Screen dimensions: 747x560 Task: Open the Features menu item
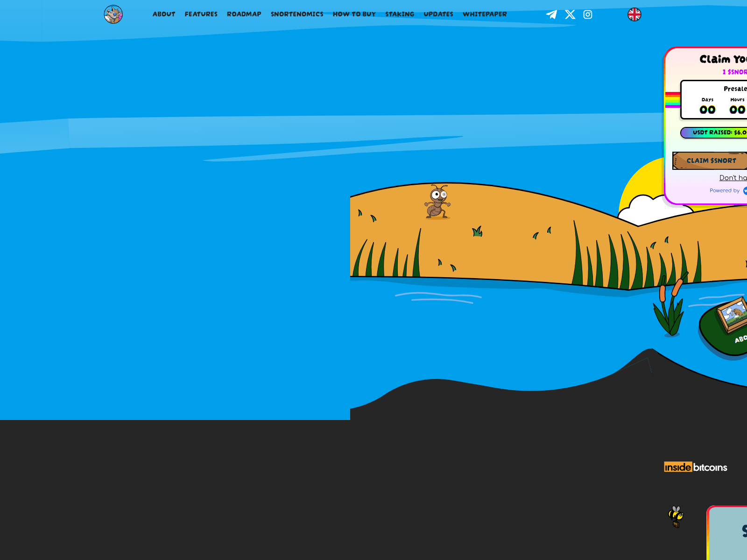click(201, 14)
